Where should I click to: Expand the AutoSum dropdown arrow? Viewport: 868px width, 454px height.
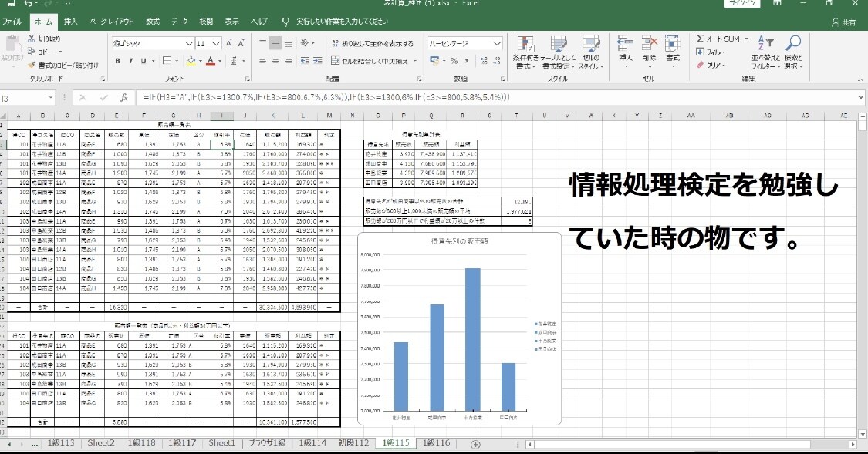point(746,39)
